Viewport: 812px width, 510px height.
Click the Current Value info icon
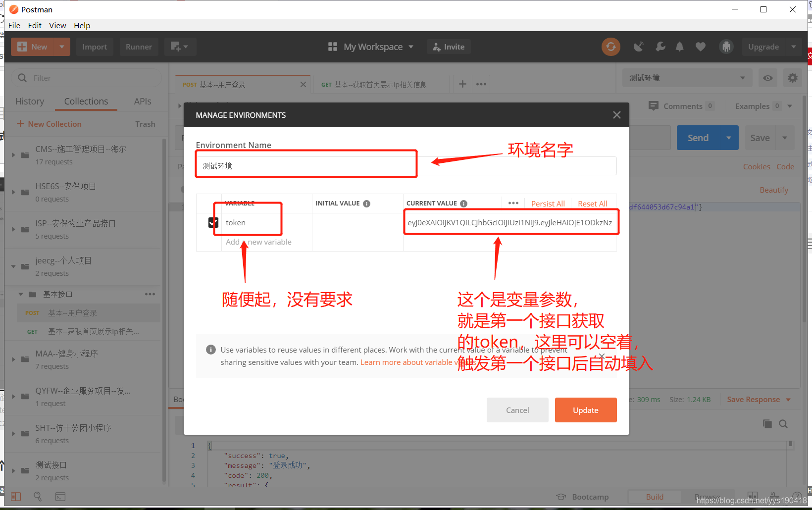point(463,204)
